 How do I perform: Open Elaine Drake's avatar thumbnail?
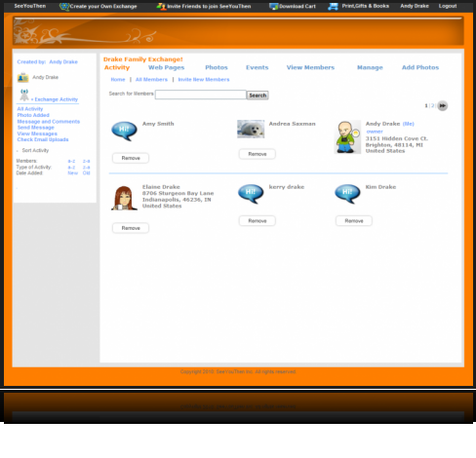click(124, 198)
